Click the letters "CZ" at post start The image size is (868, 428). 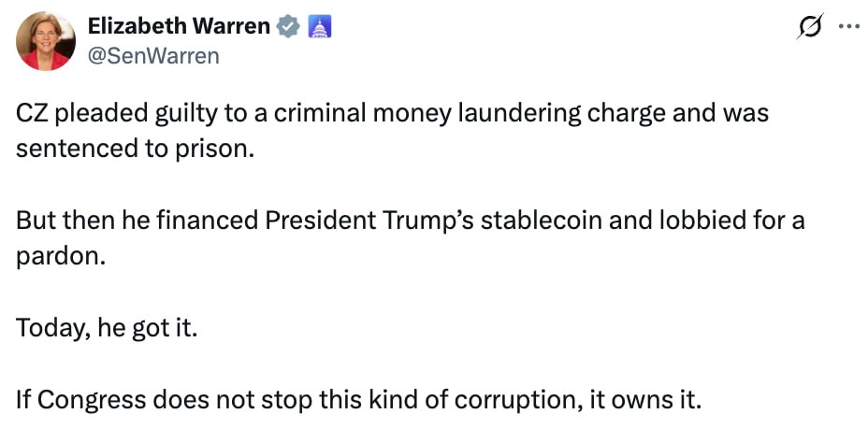pos(32,115)
